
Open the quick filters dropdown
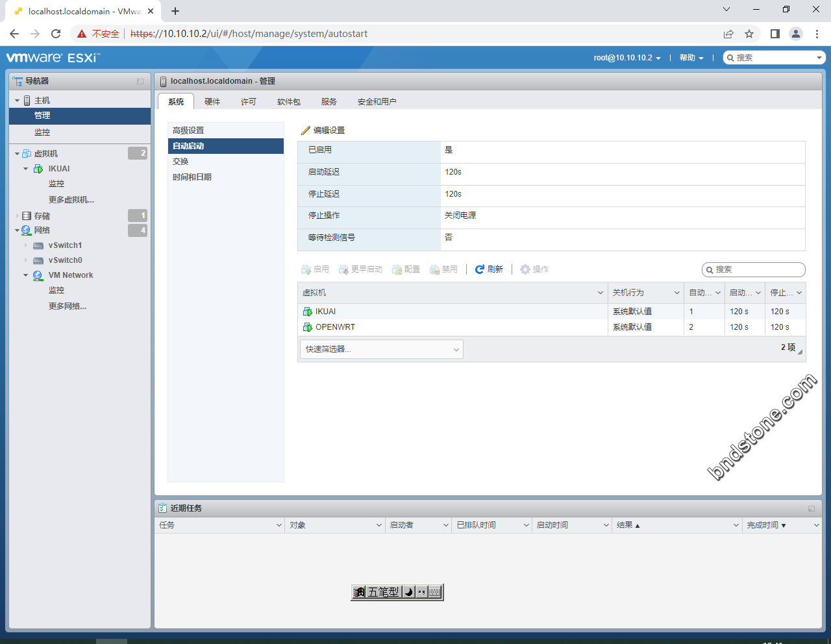point(382,349)
